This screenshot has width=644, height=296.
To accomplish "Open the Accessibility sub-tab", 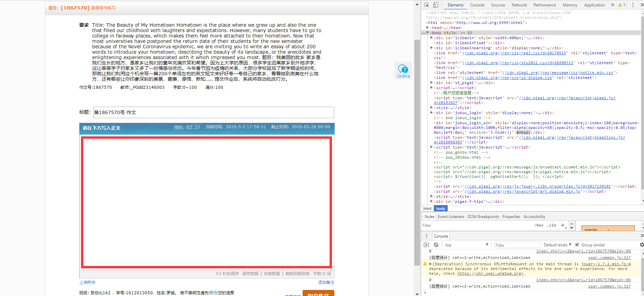I will 534,217.
